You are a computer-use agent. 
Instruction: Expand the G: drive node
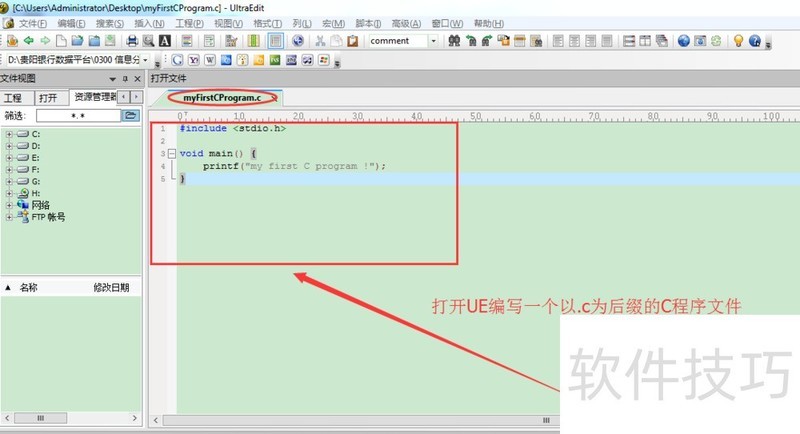9,182
